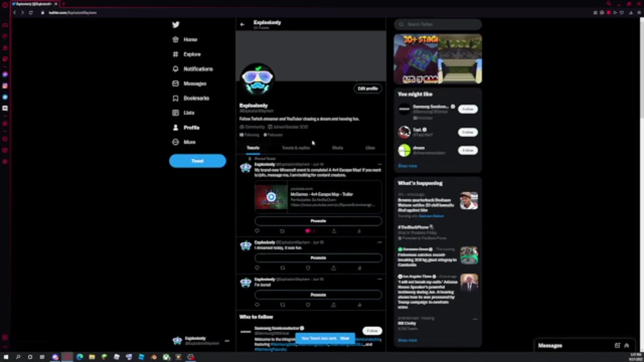
Task: Focus the Search Twitter field
Action: (x=438, y=24)
